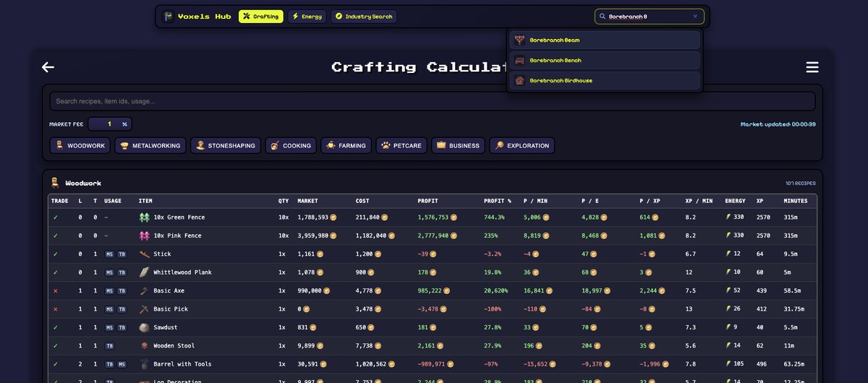Viewport: 868px width, 383px height.
Task: Sort by the PROFIT % column header
Action: point(497,201)
